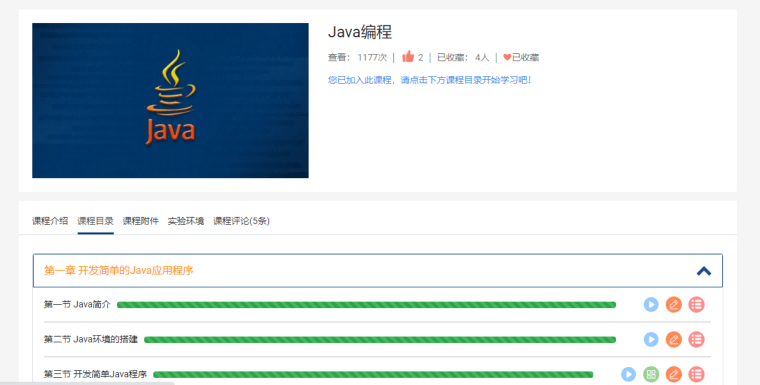Play the 第一节 Java简介 lesson video
Viewport: 760px width, 385px height.
[x=651, y=305]
